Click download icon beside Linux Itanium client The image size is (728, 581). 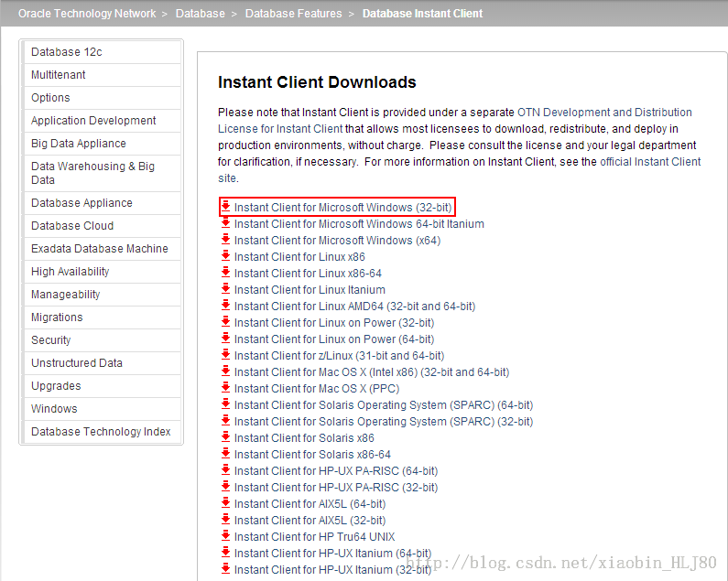point(226,289)
